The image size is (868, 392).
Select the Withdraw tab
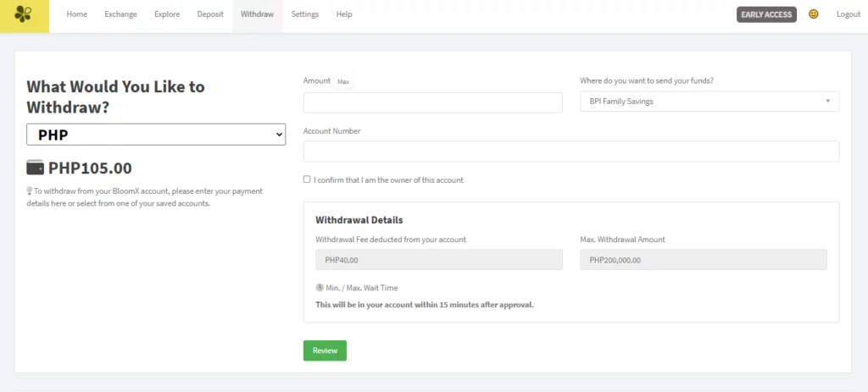pos(257,15)
